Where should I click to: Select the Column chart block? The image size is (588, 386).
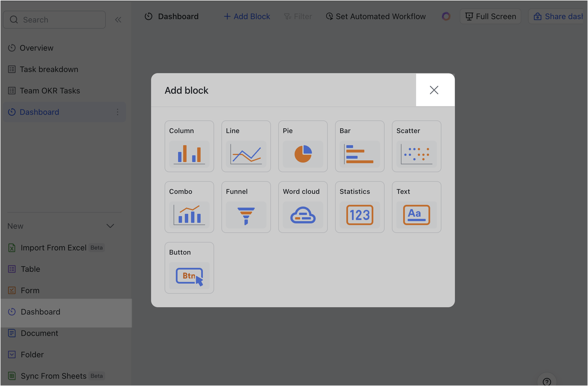[189, 146]
